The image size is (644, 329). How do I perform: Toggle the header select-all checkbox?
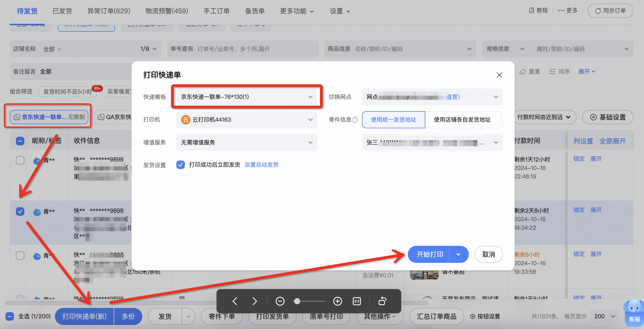(x=20, y=141)
